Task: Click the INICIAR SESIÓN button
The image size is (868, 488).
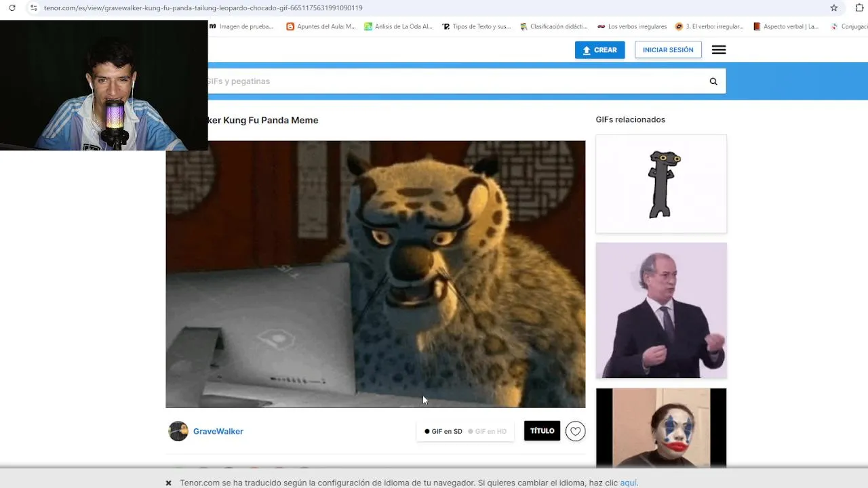Action: pos(668,49)
